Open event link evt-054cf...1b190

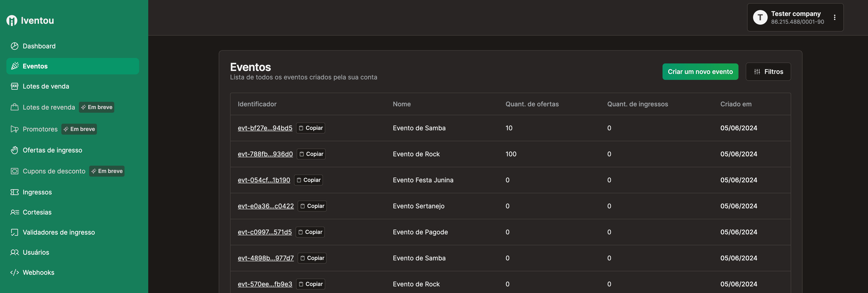tap(264, 180)
